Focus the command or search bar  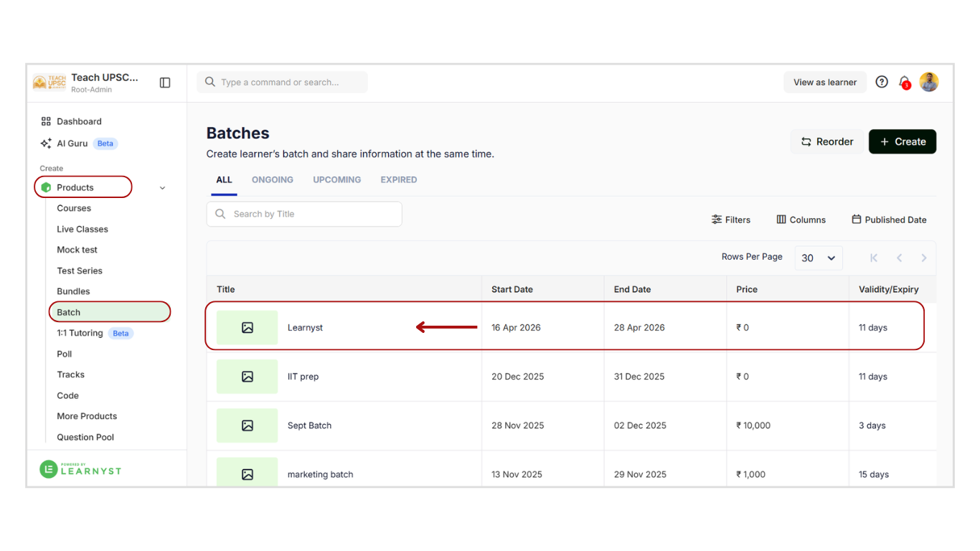point(282,83)
